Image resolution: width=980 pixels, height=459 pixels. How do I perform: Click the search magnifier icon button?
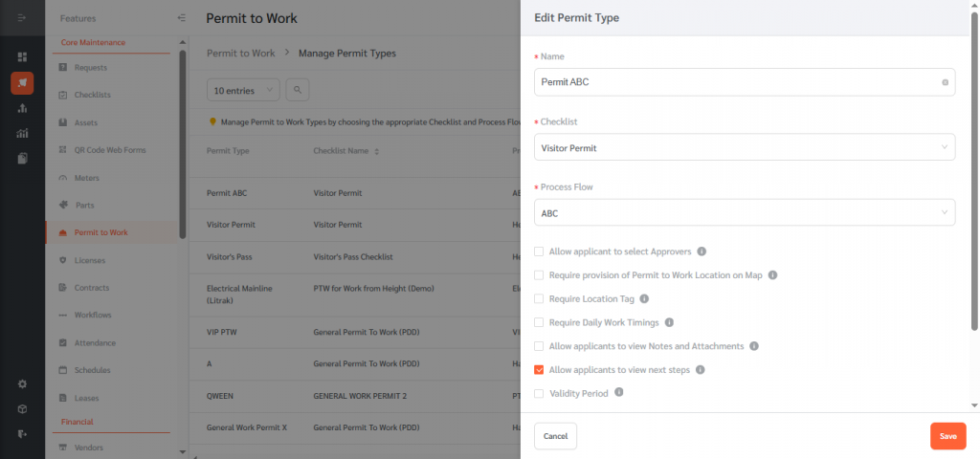(298, 90)
